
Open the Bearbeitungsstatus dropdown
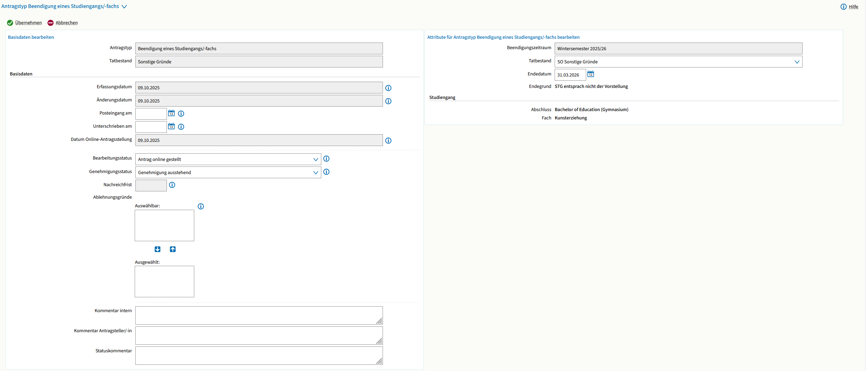coord(228,160)
